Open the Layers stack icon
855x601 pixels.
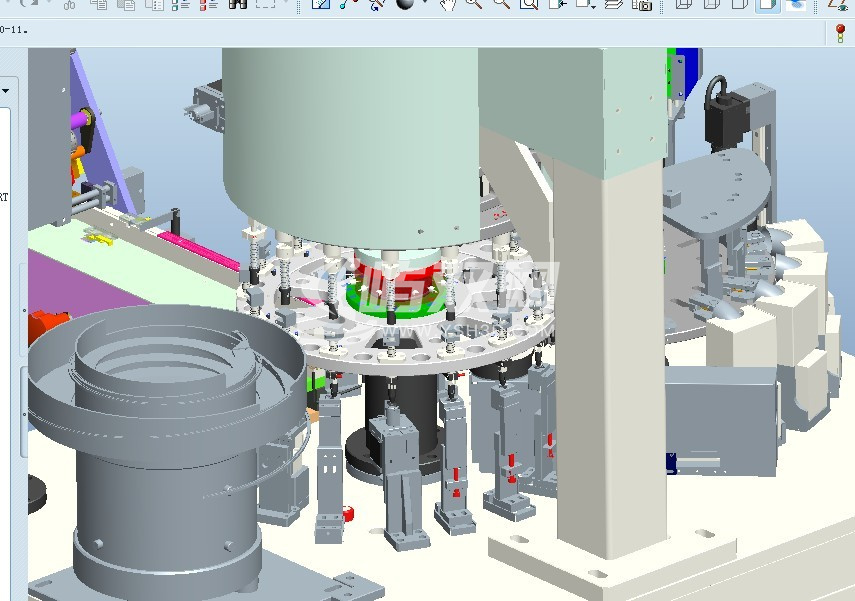coord(614,4)
